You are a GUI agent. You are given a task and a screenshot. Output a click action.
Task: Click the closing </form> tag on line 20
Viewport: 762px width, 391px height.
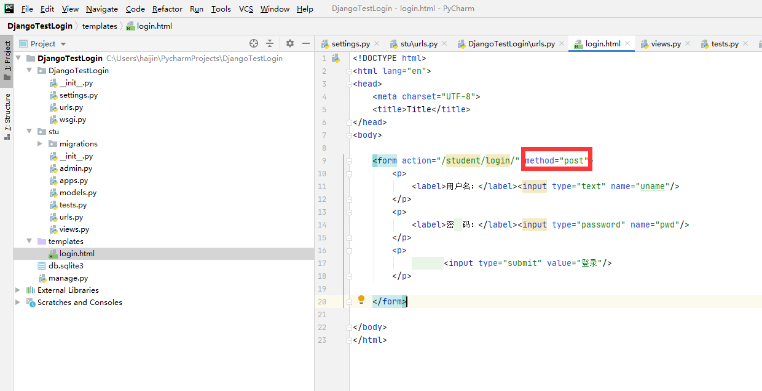pos(389,301)
